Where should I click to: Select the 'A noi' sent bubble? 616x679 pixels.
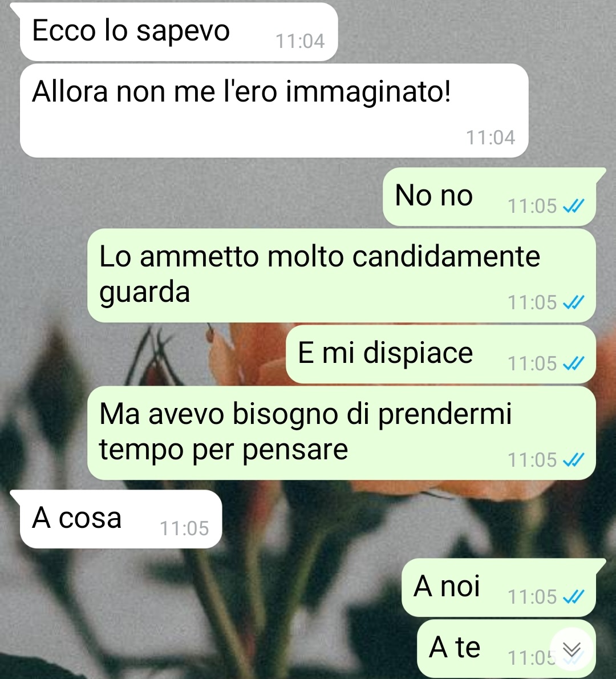pos(499,588)
